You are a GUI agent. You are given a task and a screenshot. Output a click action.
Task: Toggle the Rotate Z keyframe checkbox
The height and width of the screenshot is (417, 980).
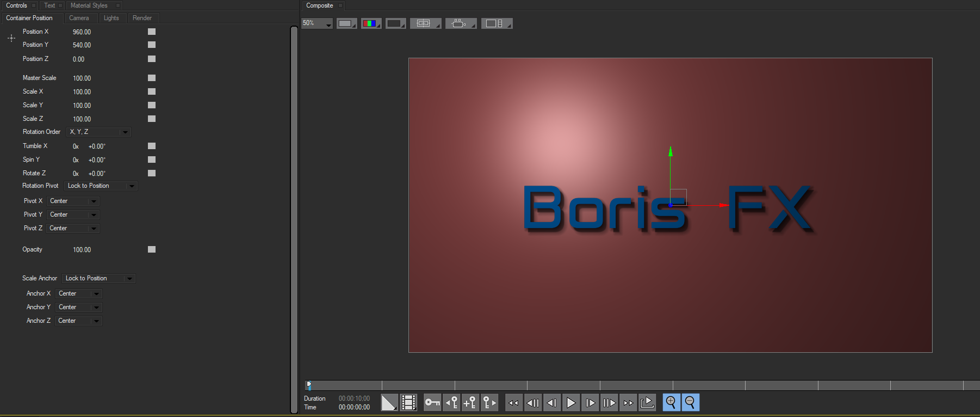pyautogui.click(x=152, y=173)
